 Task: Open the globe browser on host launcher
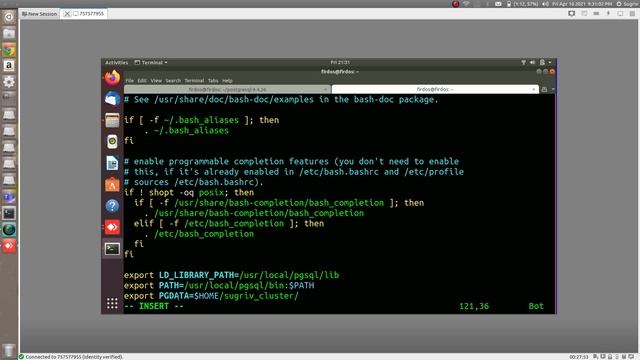click(x=9, y=229)
